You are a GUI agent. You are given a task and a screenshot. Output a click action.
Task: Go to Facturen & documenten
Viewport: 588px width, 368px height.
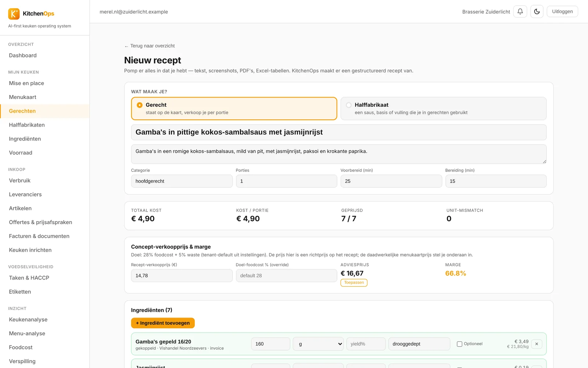[39, 236]
